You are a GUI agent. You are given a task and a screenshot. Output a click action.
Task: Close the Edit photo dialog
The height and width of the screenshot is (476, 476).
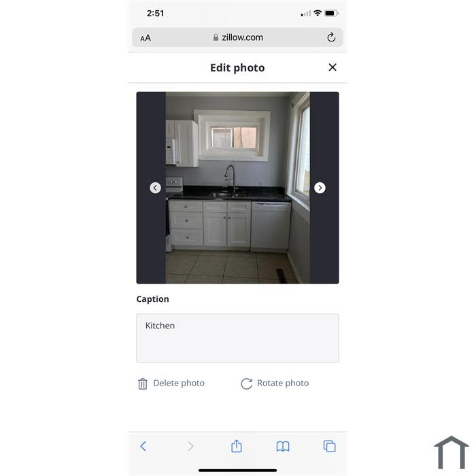point(333,67)
